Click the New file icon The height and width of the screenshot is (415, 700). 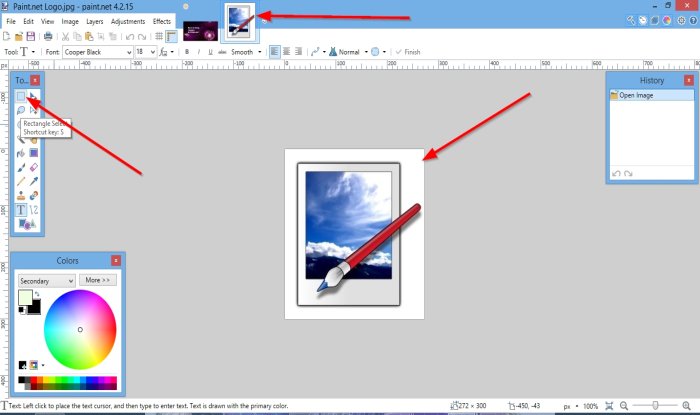pyautogui.click(x=6, y=37)
